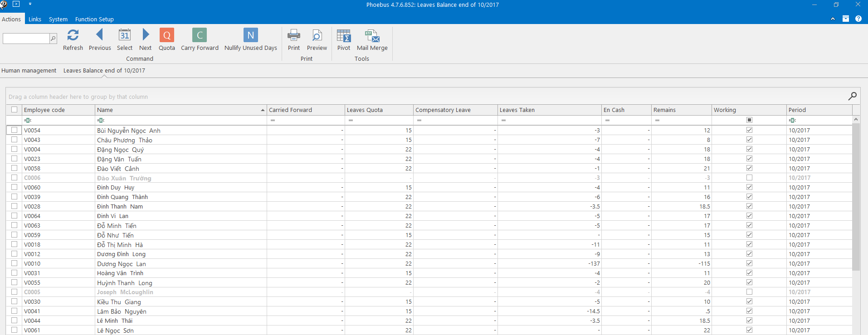This screenshot has height=335, width=868.
Task: Click the help question mark icon
Action: [x=858, y=19]
